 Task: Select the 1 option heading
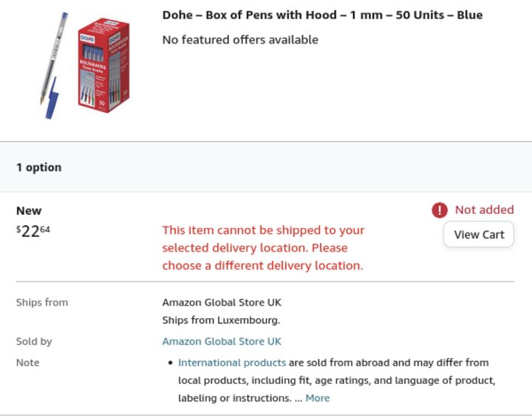click(39, 168)
